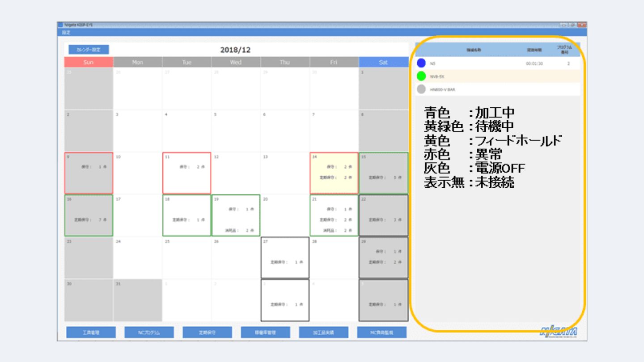644x362 pixels.
Task: Click the December 27 calendar cell
Action: pos(285,257)
